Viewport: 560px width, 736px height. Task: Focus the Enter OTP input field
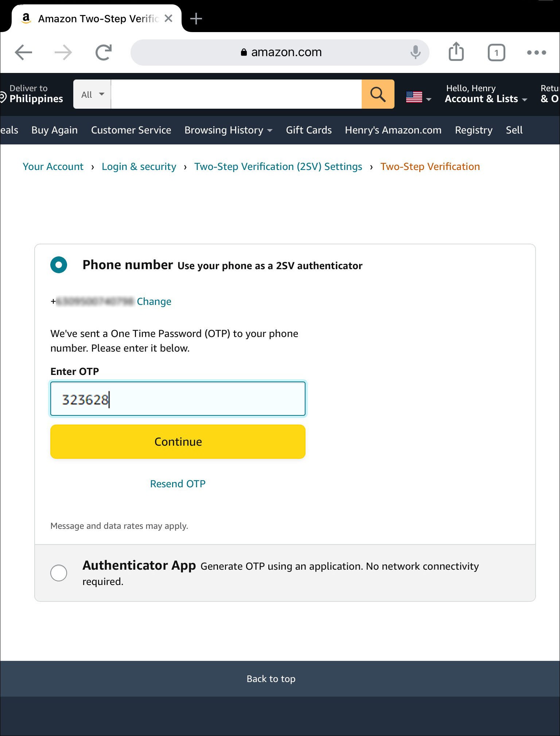tap(178, 399)
